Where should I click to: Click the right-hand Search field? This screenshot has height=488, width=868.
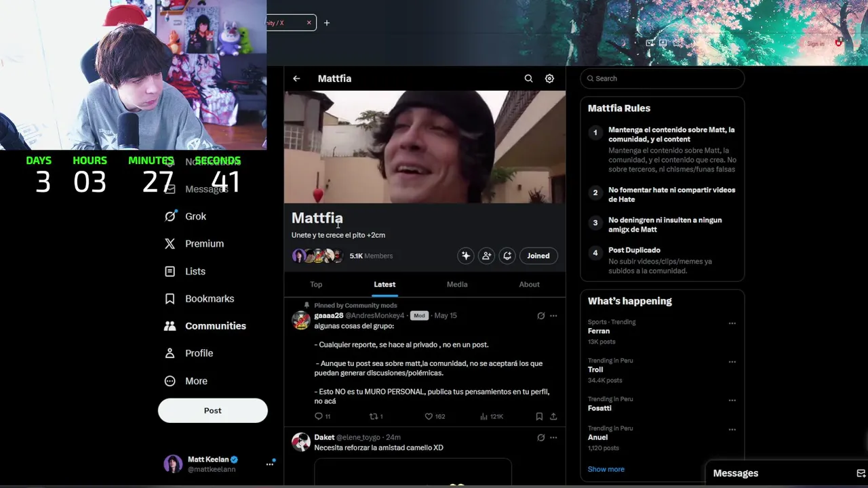[x=662, y=79]
